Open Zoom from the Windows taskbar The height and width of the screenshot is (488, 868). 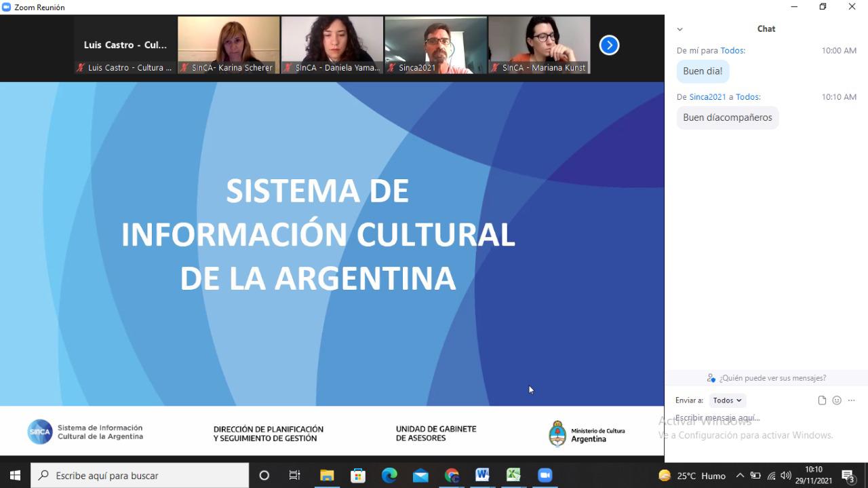[x=545, y=475]
